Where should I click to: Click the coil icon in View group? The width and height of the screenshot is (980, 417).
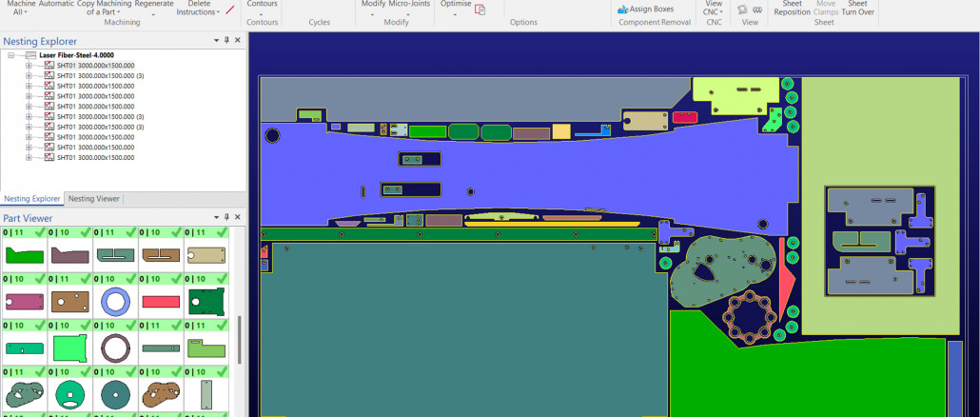(756, 10)
